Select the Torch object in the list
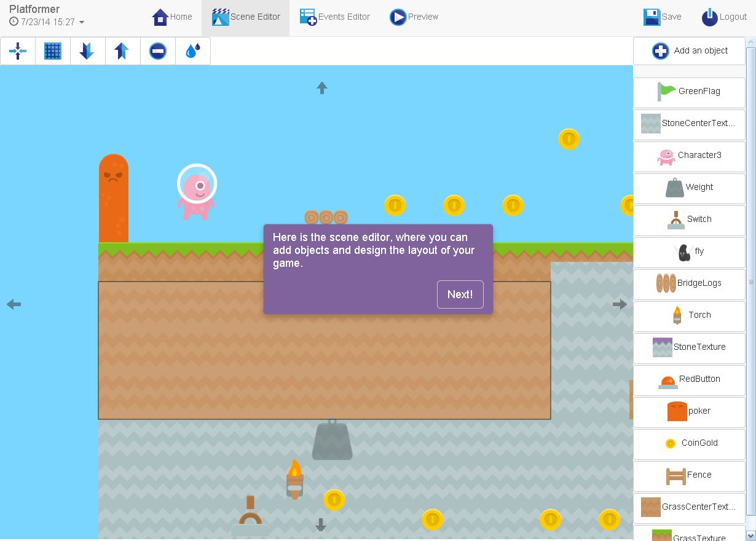 (690, 315)
